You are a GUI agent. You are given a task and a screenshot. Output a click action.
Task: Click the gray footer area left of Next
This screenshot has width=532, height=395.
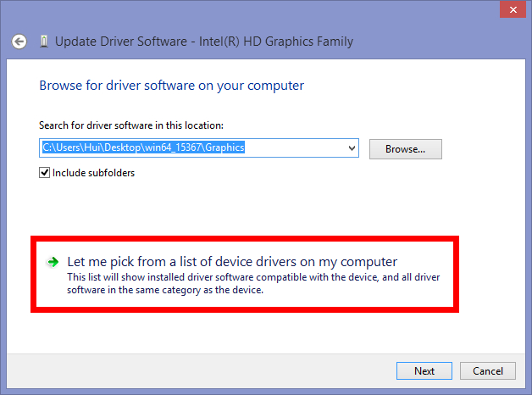coord(203,370)
